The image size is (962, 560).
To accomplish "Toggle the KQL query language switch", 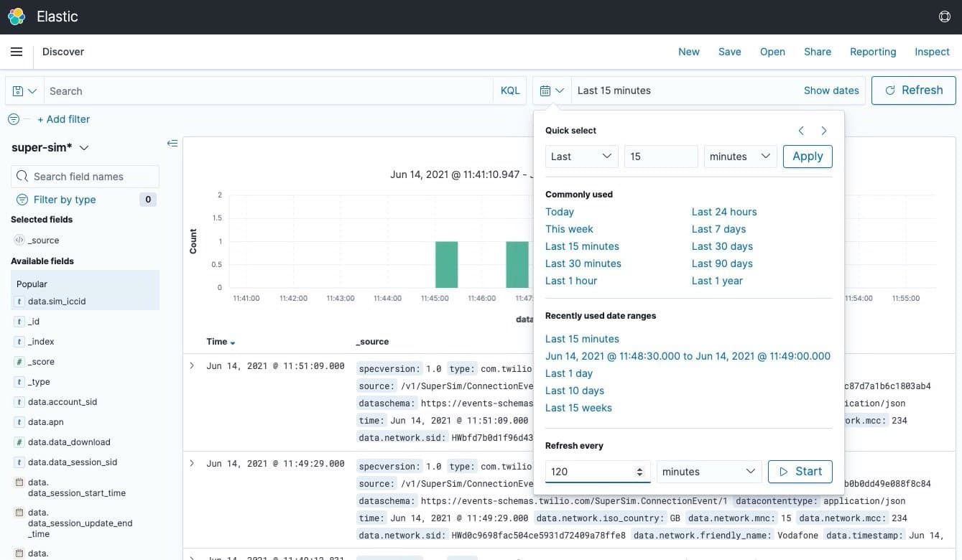I will pos(509,91).
